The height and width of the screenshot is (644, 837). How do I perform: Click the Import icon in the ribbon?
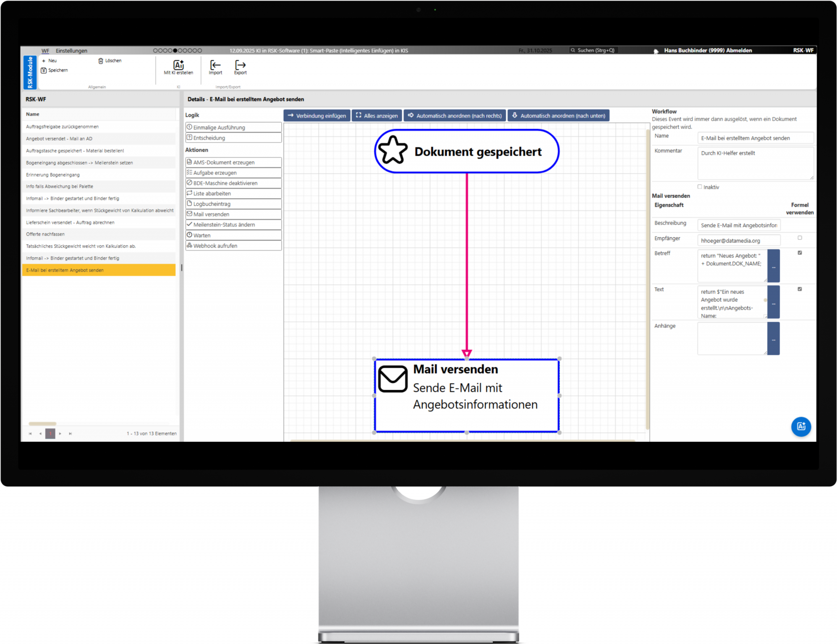pyautogui.click(x=215, y=65)
